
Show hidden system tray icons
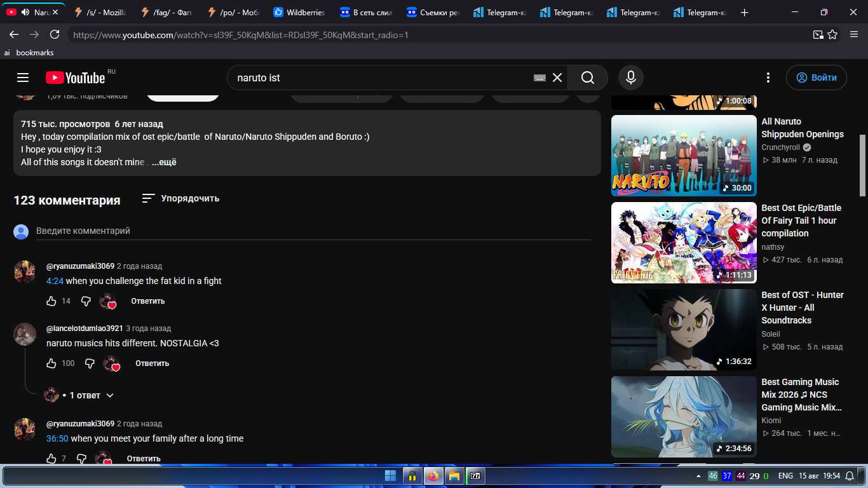pyautogui.click(x=698, y=476)
